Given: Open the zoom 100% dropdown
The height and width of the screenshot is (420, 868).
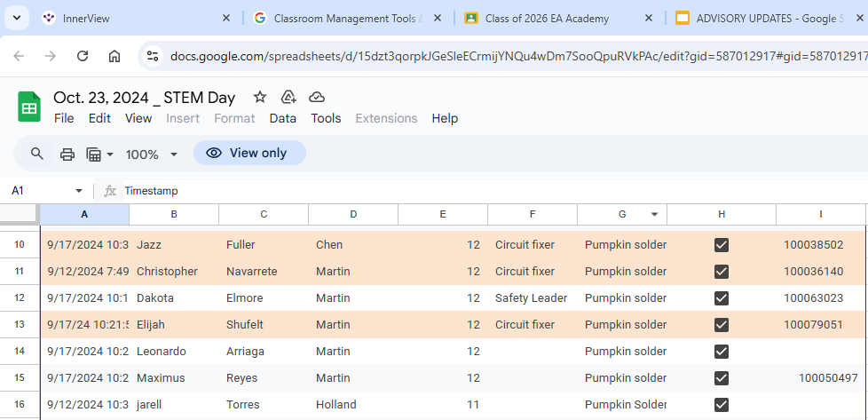Looking at the screenshot, I should point(152,154).
